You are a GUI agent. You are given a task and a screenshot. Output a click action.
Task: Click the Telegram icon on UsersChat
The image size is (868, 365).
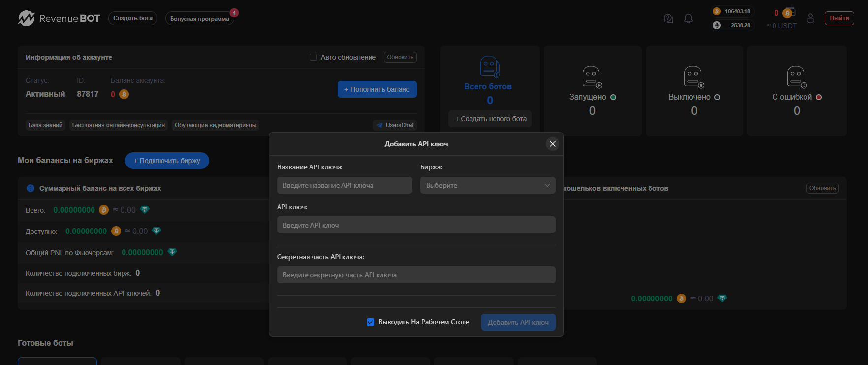pyautogui.click(x=379, y=125)
